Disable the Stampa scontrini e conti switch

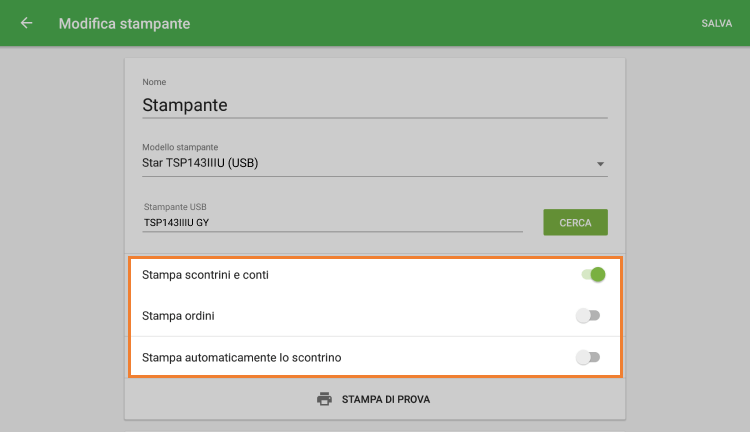594,274
